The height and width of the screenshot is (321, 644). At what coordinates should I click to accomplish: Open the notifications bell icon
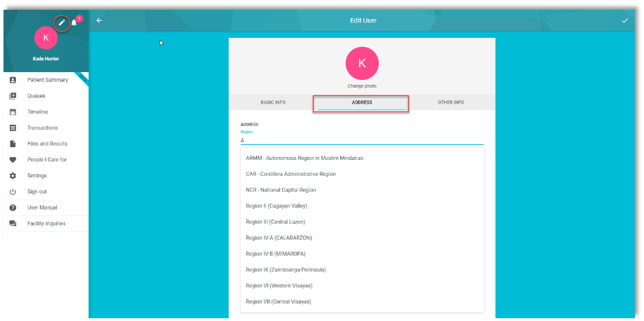[74, 22]
